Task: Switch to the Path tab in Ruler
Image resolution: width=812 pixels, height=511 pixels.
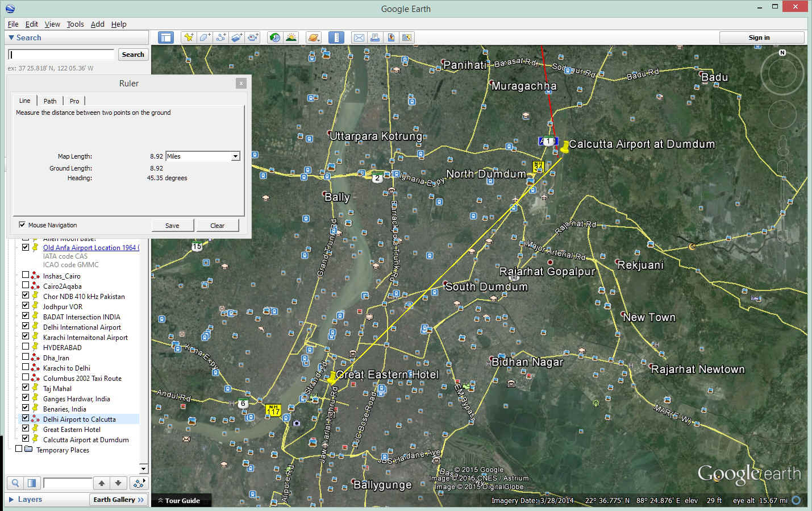Action: pos(50,101)
